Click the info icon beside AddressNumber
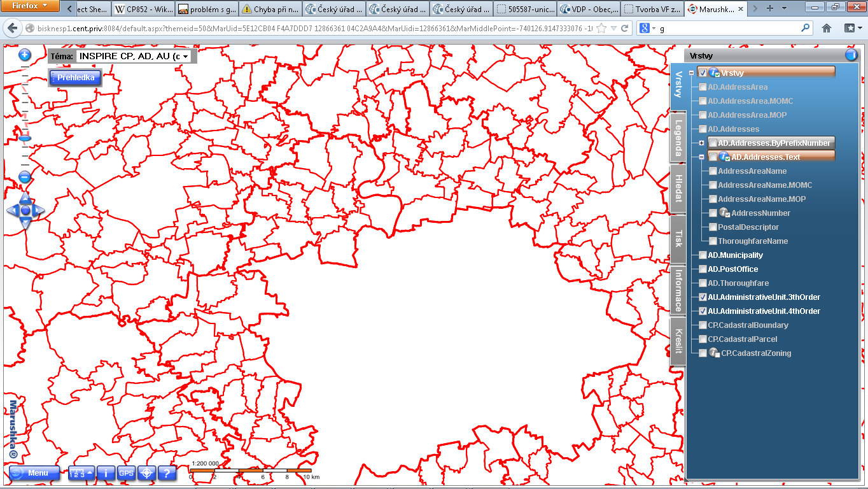The height and width of the screenshot is (489, 868). coord(725,213)
